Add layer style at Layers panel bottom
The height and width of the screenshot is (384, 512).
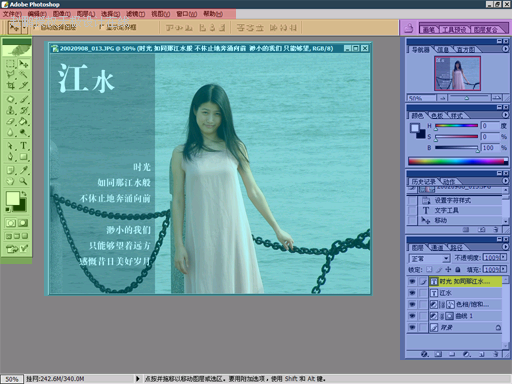click(425, 354)
